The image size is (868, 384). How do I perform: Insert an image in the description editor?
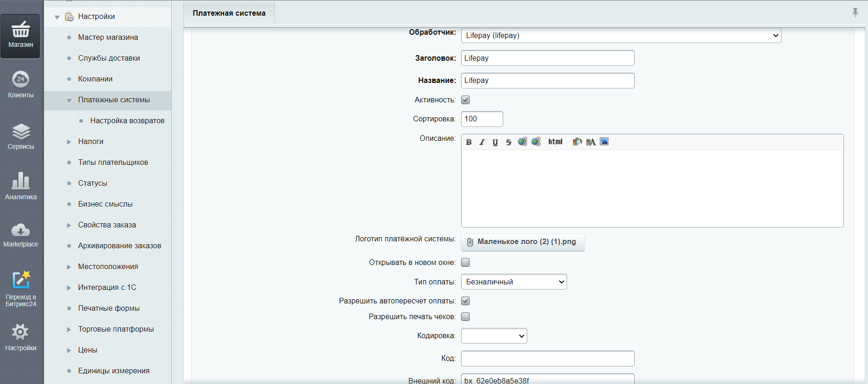pos(604,142)
